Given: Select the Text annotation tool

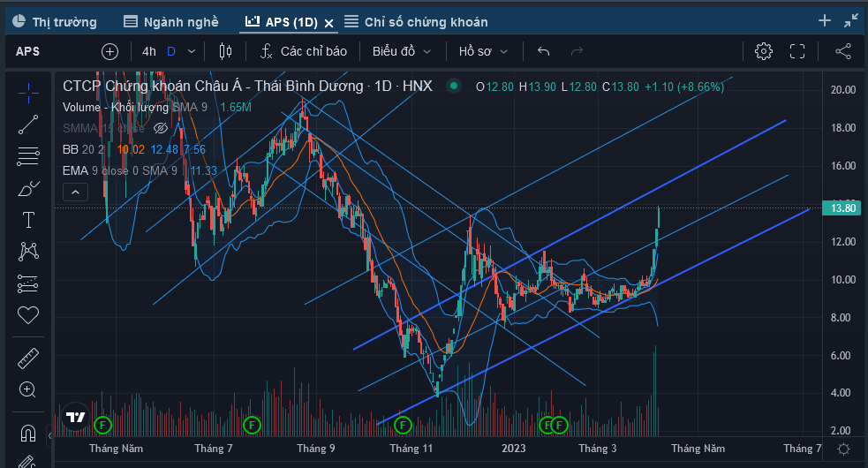Looking at the screenshot, I should (x=28, y=220).
